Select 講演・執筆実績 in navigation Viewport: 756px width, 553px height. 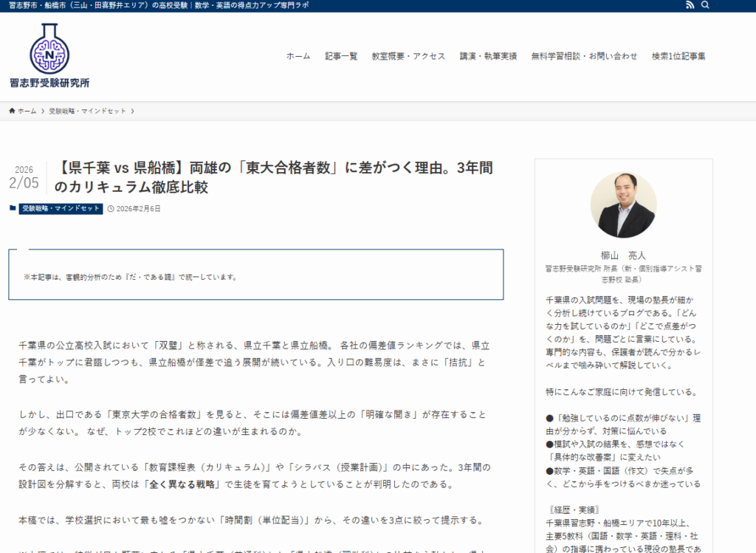tap(488, 56)
